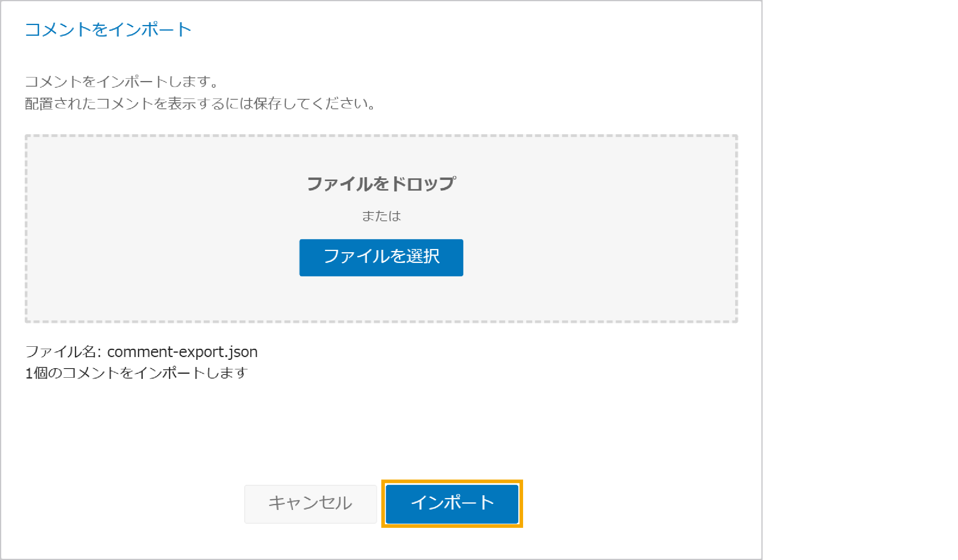Open file picker via ファイルを選択
The height and width of the screenshot is (560, 958).
click(x=381, y=257)
